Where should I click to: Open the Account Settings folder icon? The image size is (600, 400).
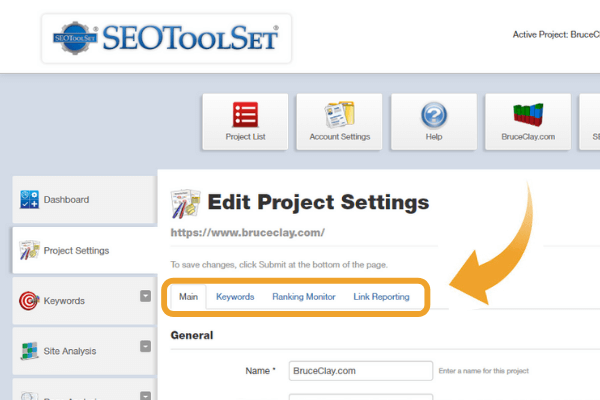tap(340, 114)
